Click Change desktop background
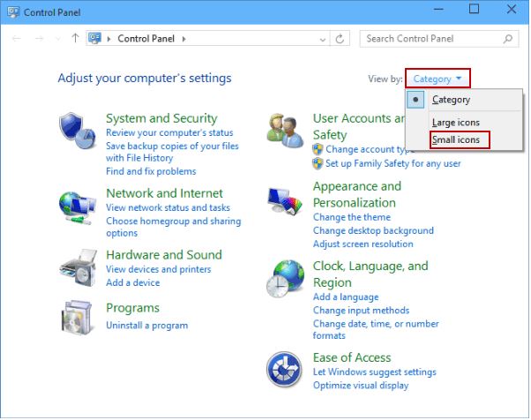 (x=373, y=230)
